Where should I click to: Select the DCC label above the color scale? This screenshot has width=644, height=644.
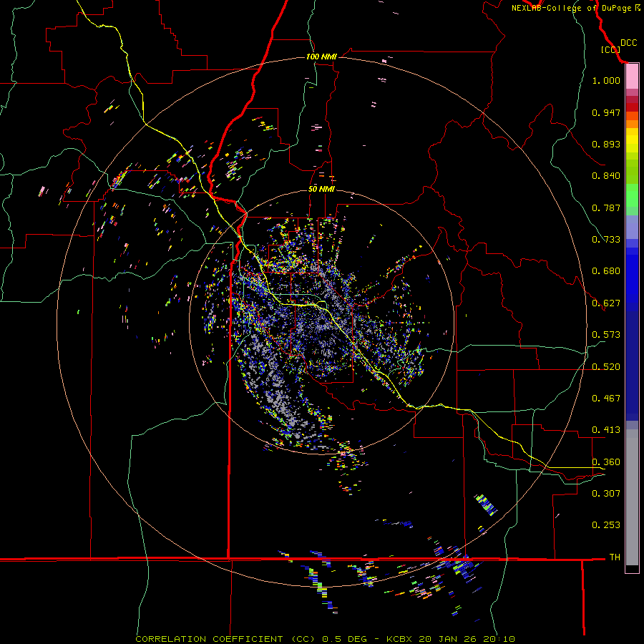tap(628, 43)
